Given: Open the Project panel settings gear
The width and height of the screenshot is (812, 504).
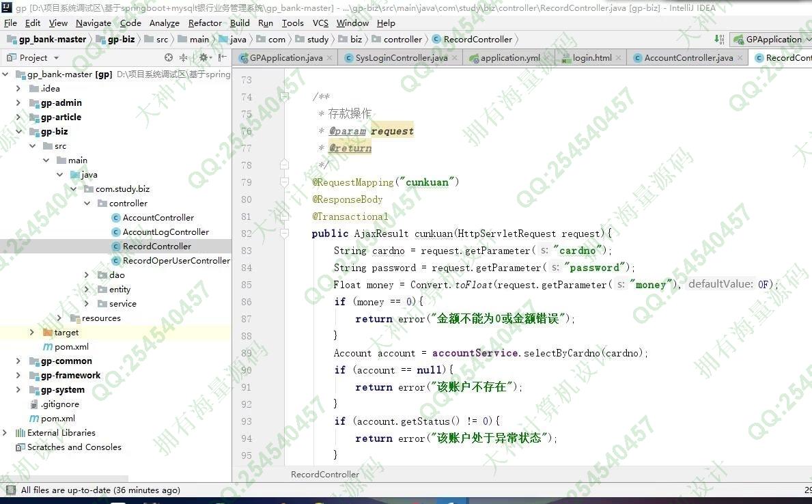Looking at the screenshot, I should [x=204, y=57].
